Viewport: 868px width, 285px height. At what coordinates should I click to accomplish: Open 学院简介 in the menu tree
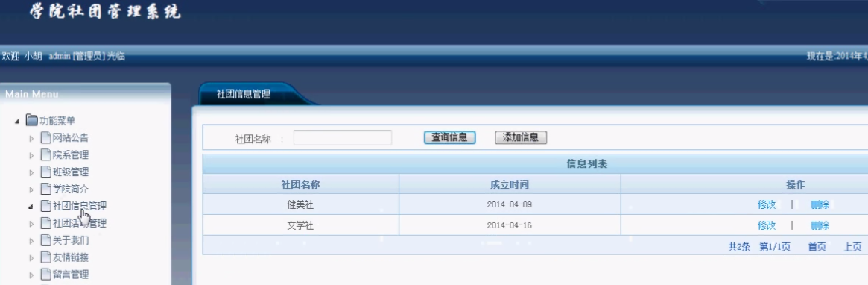70,190
